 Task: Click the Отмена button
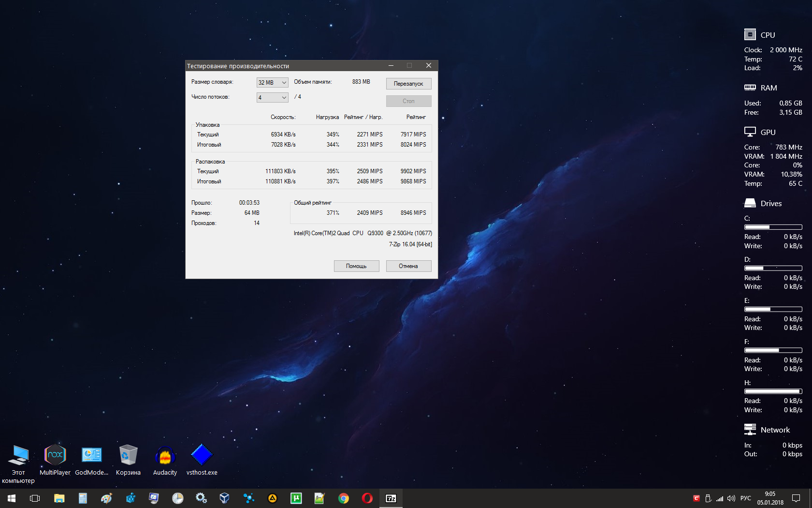pos(408,266)
